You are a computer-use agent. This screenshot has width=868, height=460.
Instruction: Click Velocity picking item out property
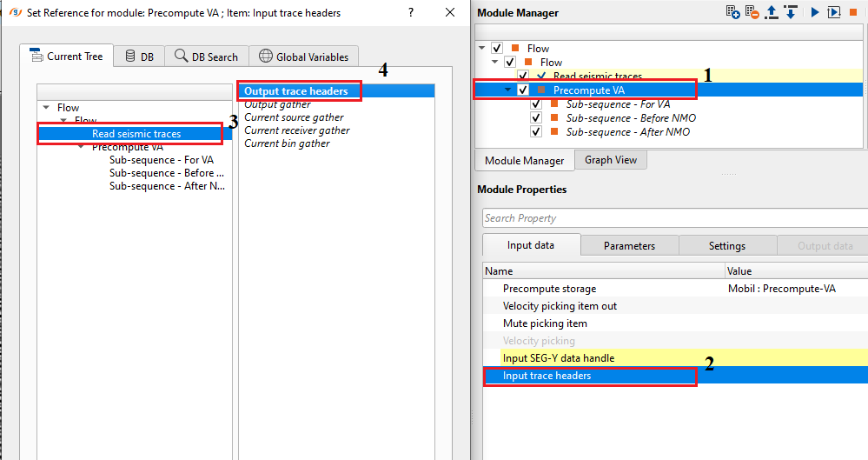click(560, 306)
